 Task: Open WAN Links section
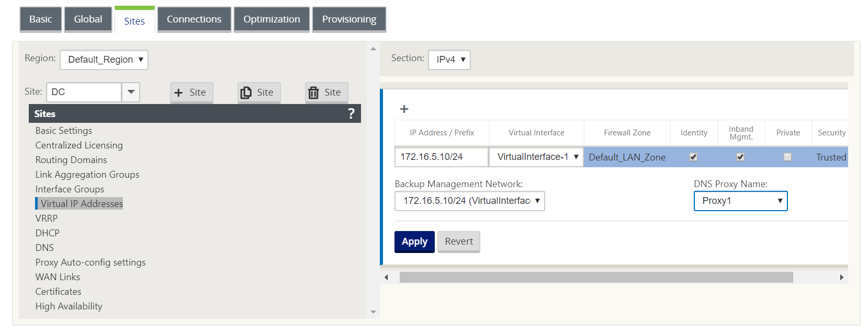click(x=58, y=277)
